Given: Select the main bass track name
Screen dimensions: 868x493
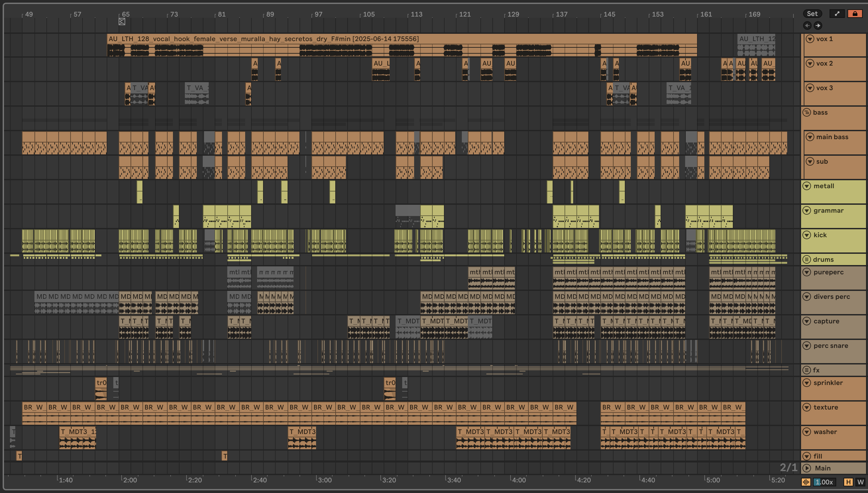Looking at the screenshot, I should coord(832,137).
